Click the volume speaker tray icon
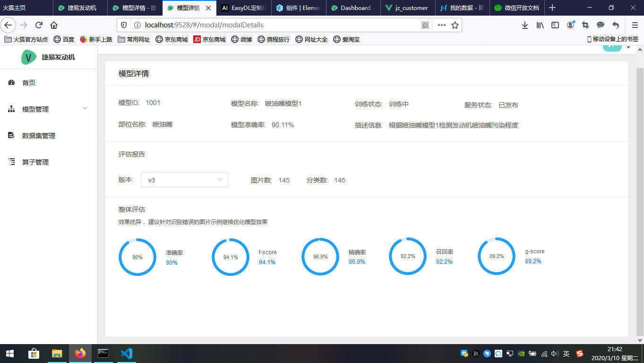Image resolution: width=644 pixels, height=363 pixels. coord(555,354)
